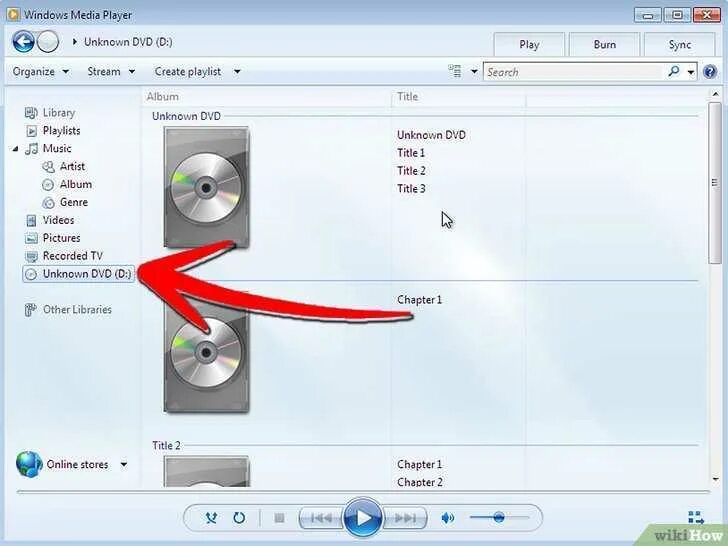This screenshot has height=546, width=728.
Task: Select the Recorded TV label
Action: (72, 256)
